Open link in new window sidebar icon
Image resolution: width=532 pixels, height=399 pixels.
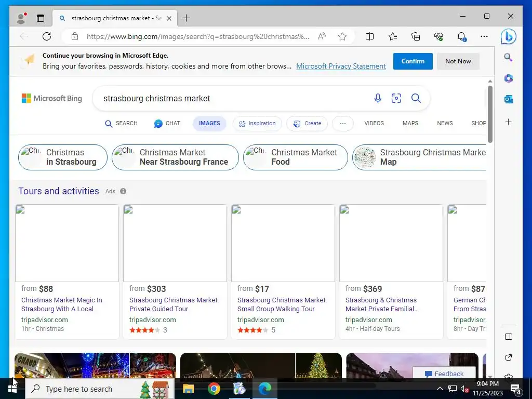click(508, 357)
